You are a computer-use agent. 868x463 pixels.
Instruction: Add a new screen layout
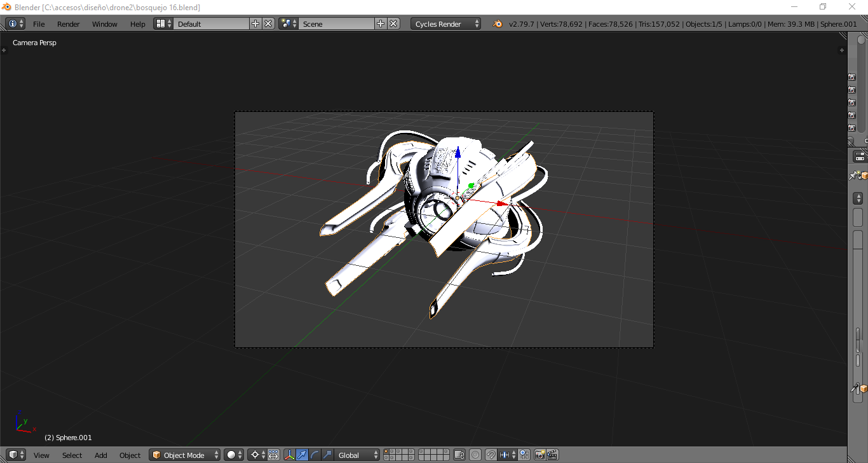pos(255,24)
